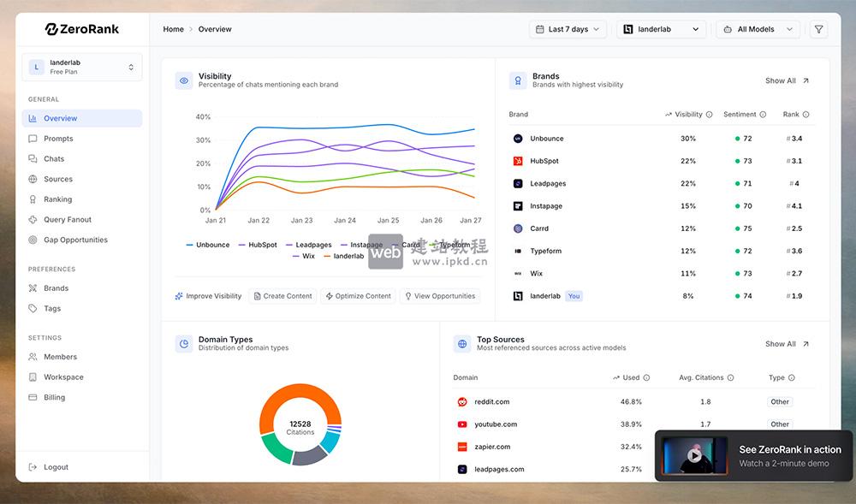Click the info icon beside Sentiment column

click(x=763, y=115)
